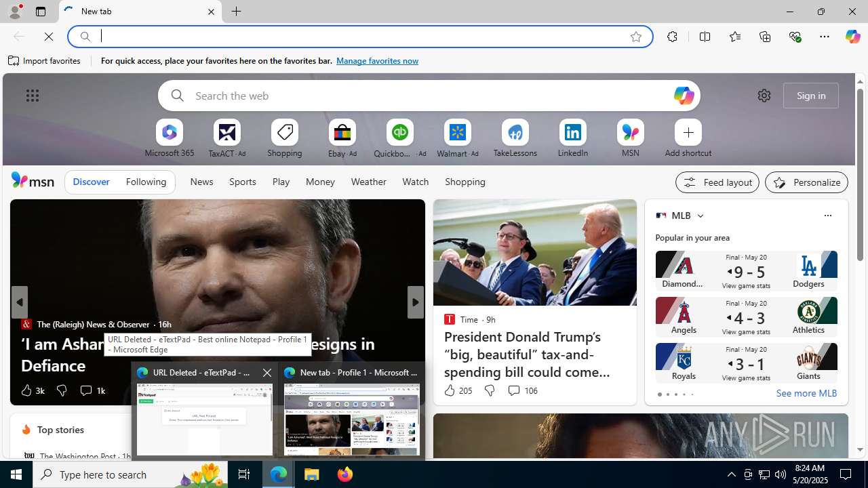This screenshot has width=868, height=488.
Task: Open Copilot icon in search box
Action: [683, 96]
